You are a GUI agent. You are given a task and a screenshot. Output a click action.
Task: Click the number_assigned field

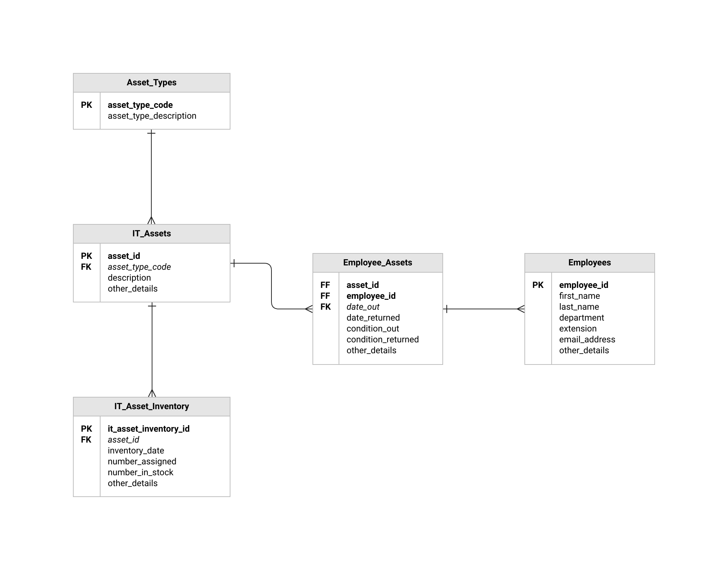coord(142,461)
